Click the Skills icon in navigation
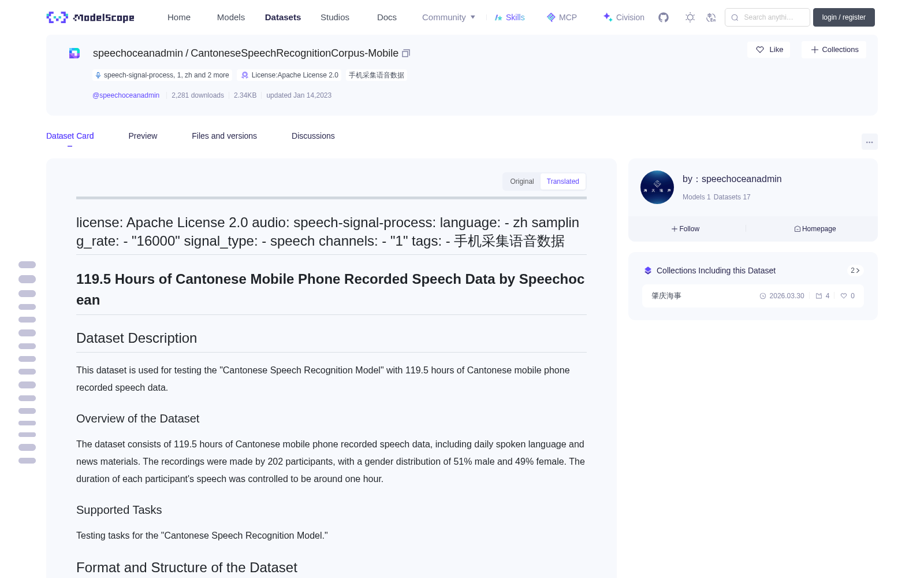Screen dimensions: 924x578 pyautogui.click(x=498, y=17)
